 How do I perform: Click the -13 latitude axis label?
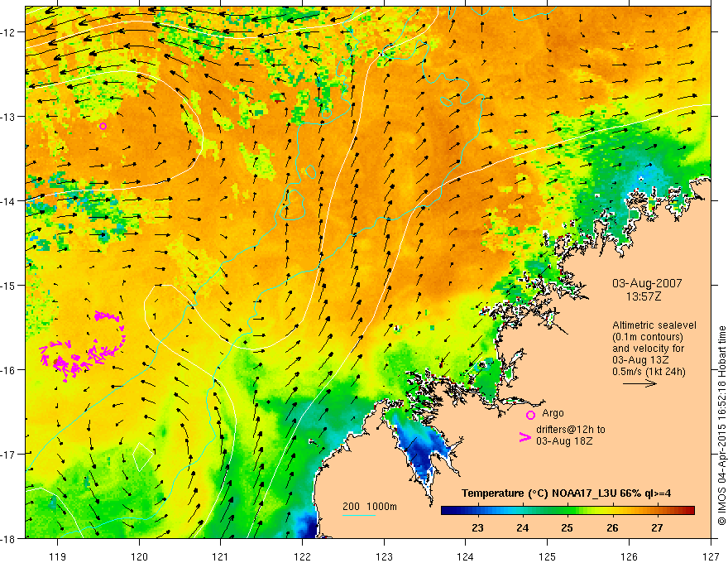pyautogui.click(x=9, y=117)
